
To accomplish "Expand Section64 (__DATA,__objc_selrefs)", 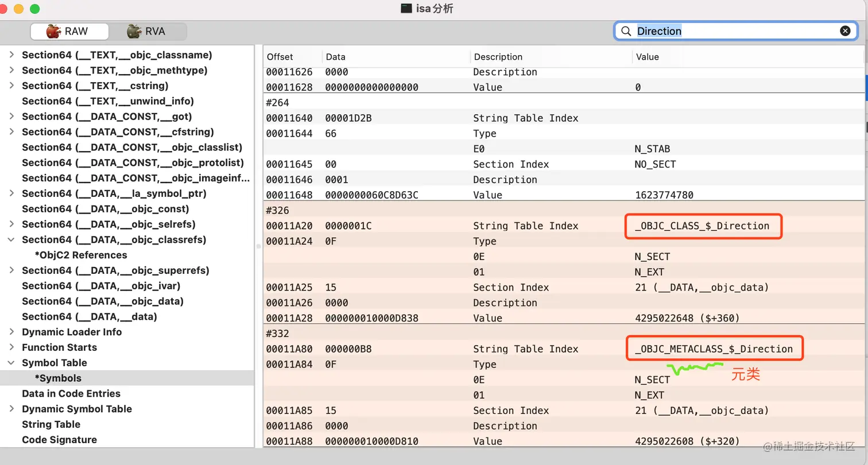I will (x=11, y=224).
